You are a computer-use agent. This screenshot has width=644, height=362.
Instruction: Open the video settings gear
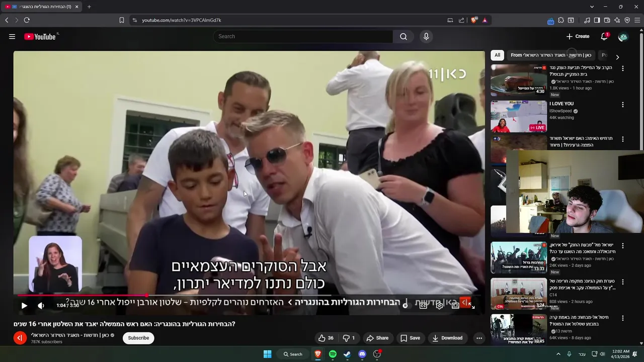coord(439,305)
